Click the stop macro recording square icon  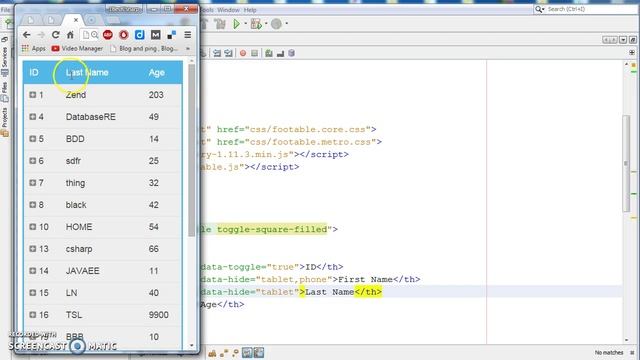coord(254,53)
